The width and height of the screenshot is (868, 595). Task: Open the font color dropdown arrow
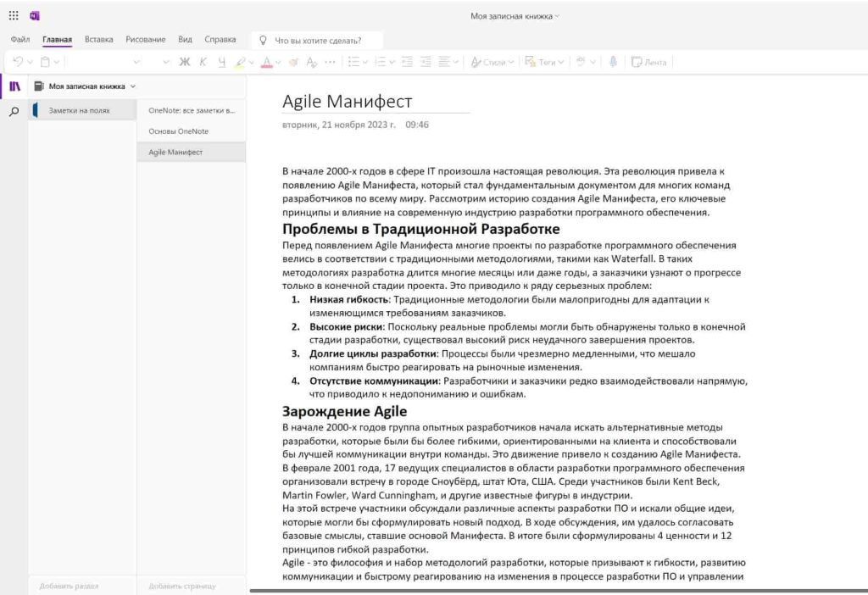click(278, 62)
